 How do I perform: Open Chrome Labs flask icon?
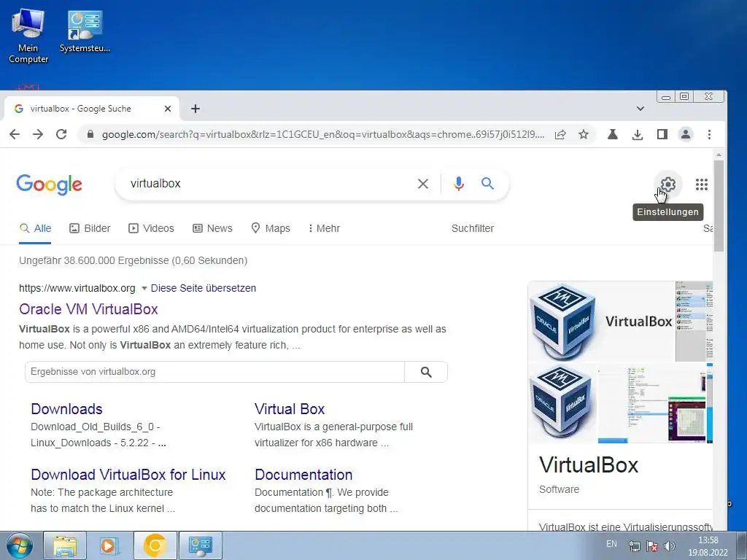point(613,134)
